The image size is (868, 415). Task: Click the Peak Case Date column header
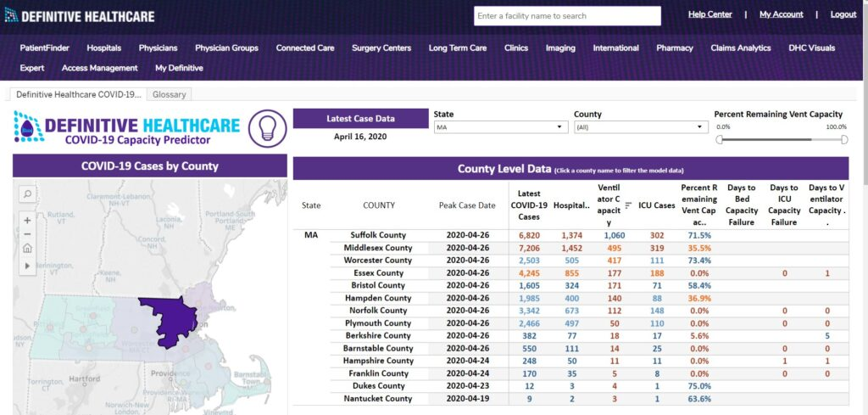[467, 205]
